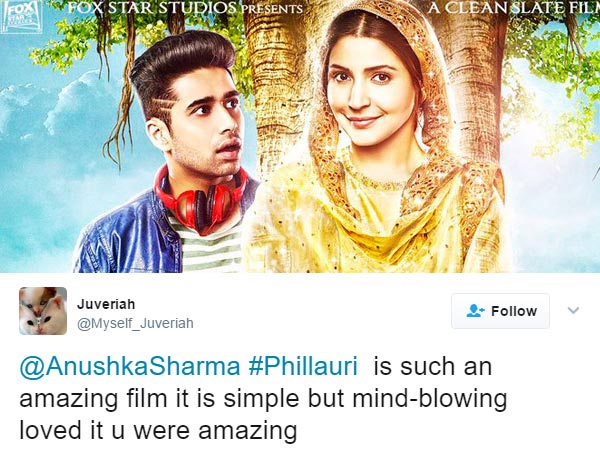Screen dimensions: 600x450
Task: Click the word 'mind-blowing' in the tweet
Action: click(x=429, y=399)
